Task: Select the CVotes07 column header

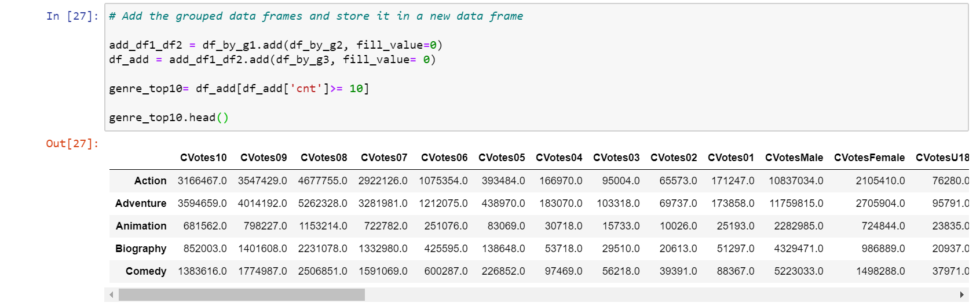Action: click(x=384, y=158)
